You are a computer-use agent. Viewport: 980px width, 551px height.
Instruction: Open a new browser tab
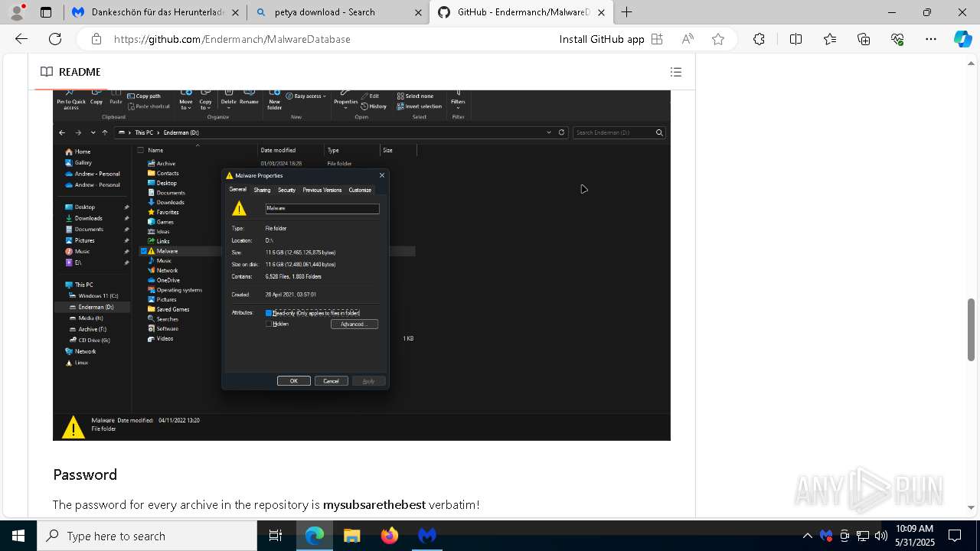(x=627, y=12)
